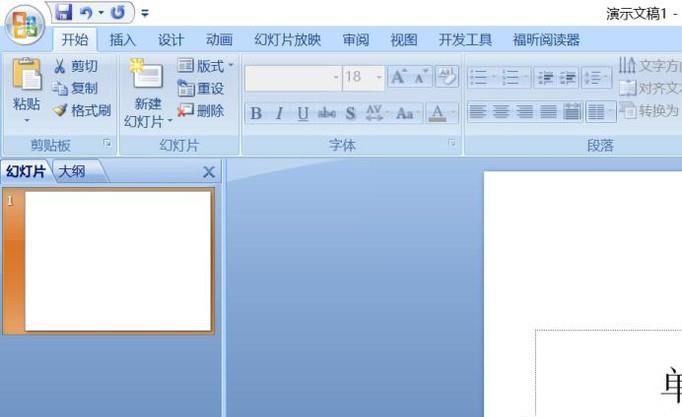
Task: Open the font name dropdown arrow
Action: tap(336, 77)
